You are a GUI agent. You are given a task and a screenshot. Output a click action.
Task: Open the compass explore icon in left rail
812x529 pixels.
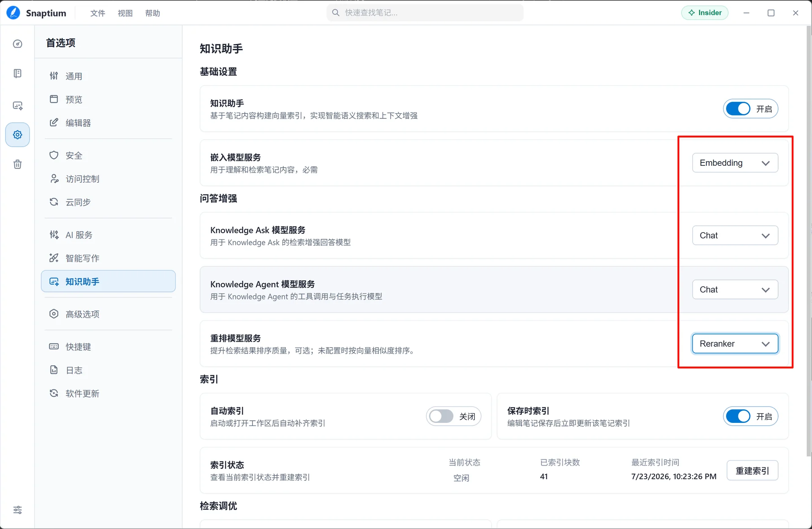coord(17,44)
